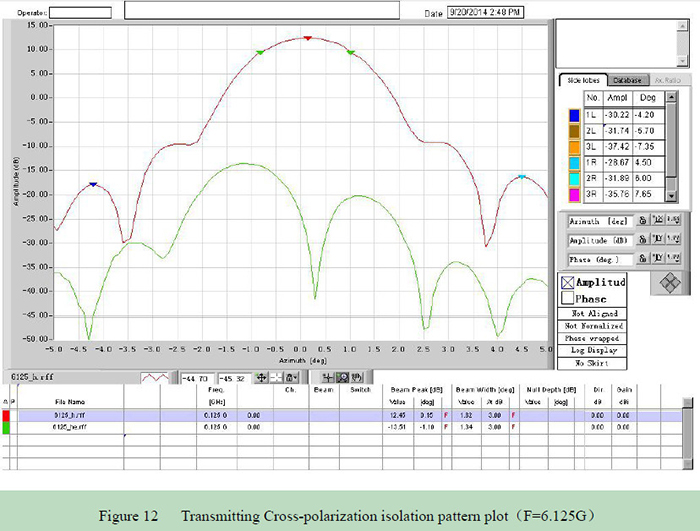
Task: Click the 12.45 beam peak value
Action: click(x=397, y=415)
